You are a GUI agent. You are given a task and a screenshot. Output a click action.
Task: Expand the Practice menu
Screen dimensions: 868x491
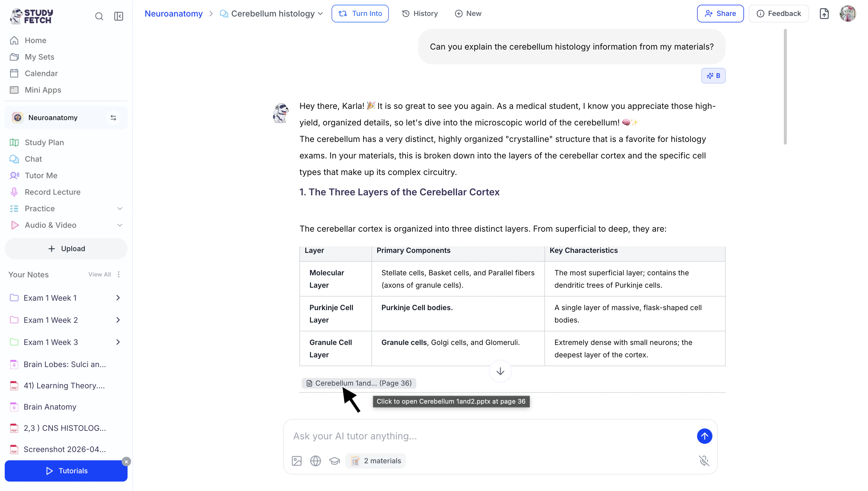[119, 208]
